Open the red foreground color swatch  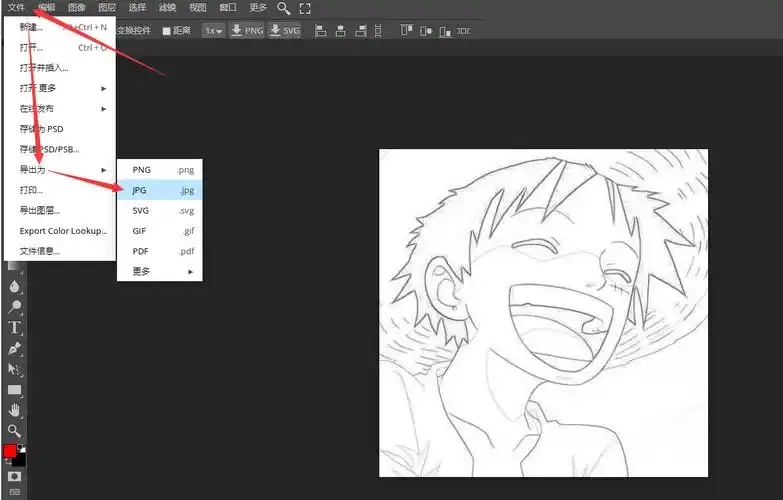(9, 451)
